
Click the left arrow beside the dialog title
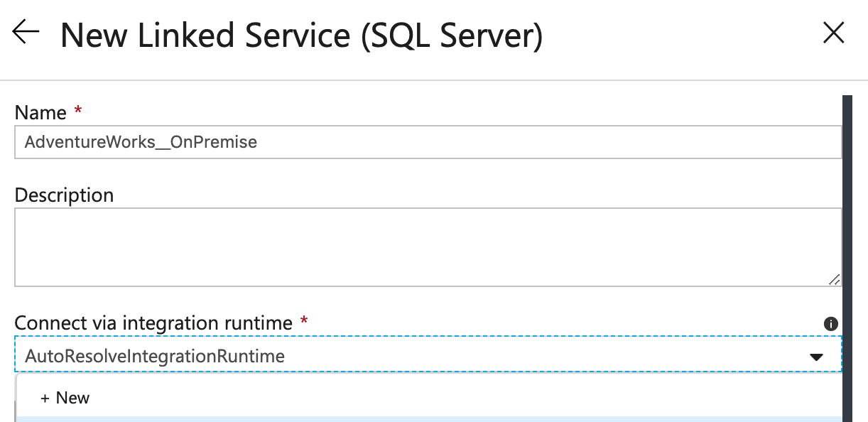[x=25, y=33]
